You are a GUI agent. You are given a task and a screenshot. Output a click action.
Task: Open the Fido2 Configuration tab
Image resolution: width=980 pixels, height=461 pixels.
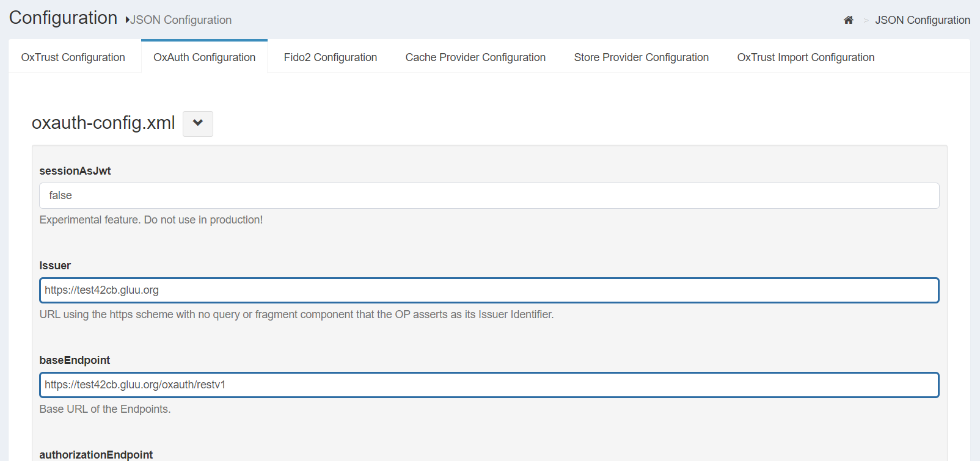point(330,57)
